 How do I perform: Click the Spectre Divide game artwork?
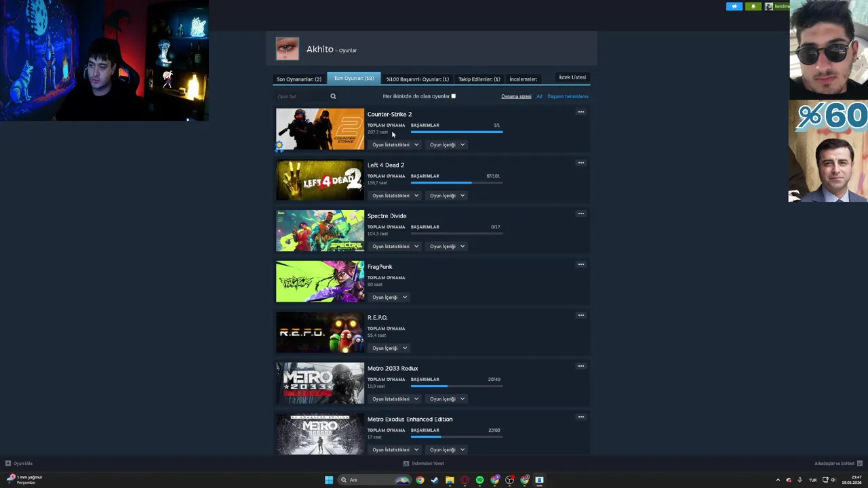tap(320, 230)
